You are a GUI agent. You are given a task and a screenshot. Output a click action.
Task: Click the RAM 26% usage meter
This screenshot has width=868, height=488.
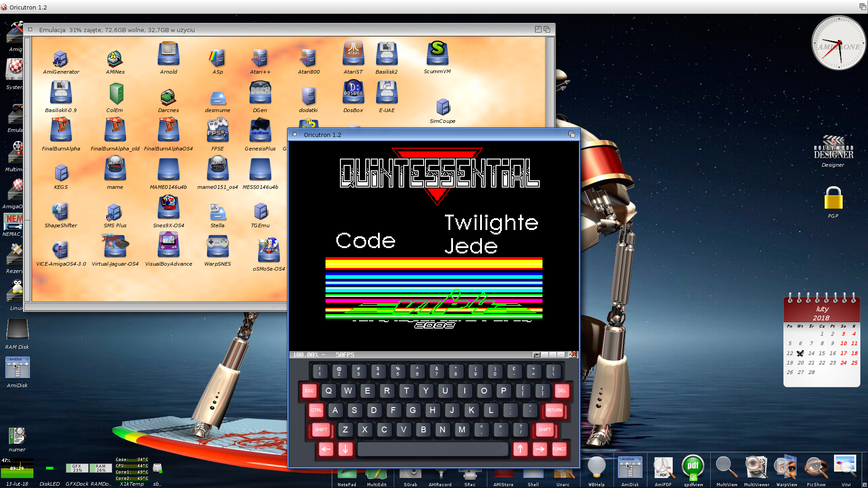[x=100, y=468]
